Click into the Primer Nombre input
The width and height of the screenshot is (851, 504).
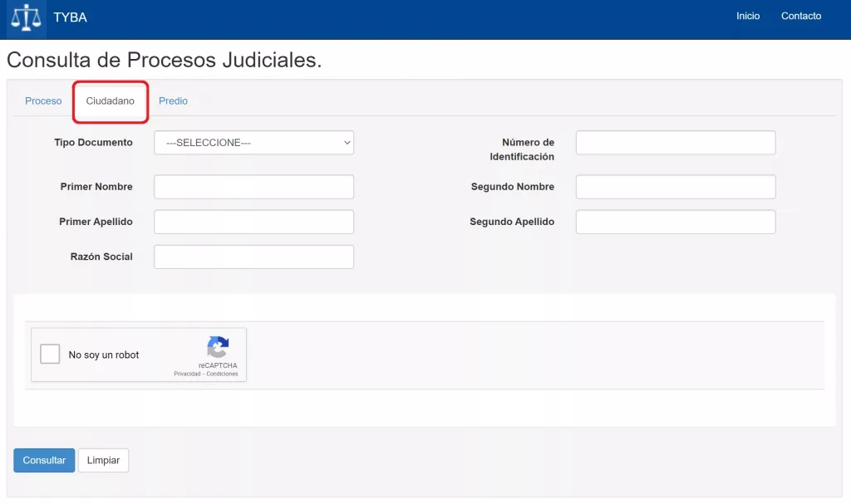[253, 187]
